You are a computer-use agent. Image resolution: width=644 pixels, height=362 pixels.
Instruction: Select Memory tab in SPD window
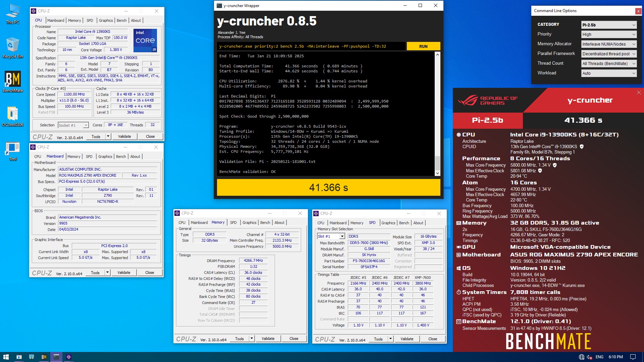357,223
